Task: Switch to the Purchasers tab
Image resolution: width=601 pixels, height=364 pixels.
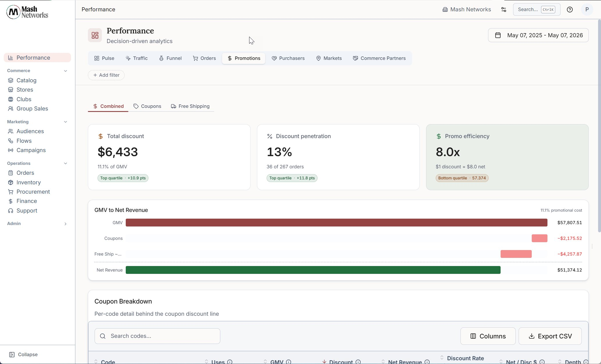Action: point(288,58)
